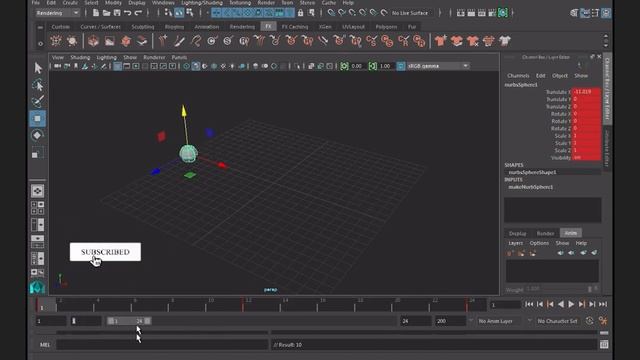Open the Layers menu in layer editor
The width and height of the screenshot is (640, 360).
[515, 243]
